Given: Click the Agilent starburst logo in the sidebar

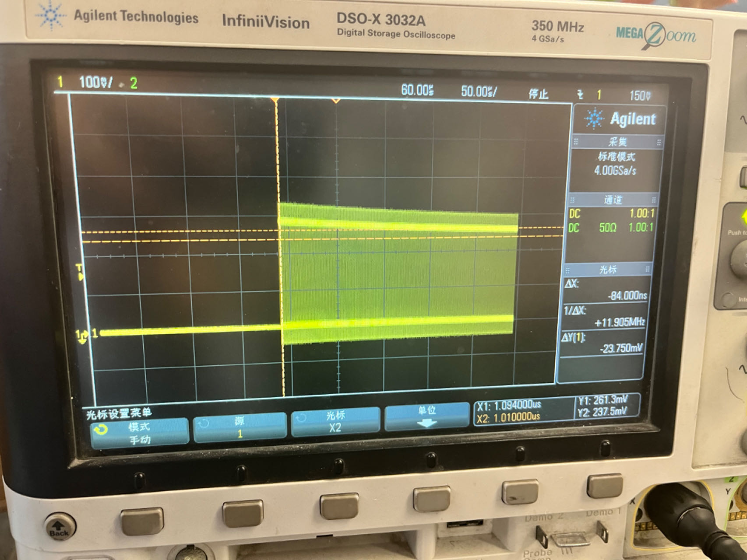Looking at the screenshot, I should pyautogui.click(x=594, y=119).
